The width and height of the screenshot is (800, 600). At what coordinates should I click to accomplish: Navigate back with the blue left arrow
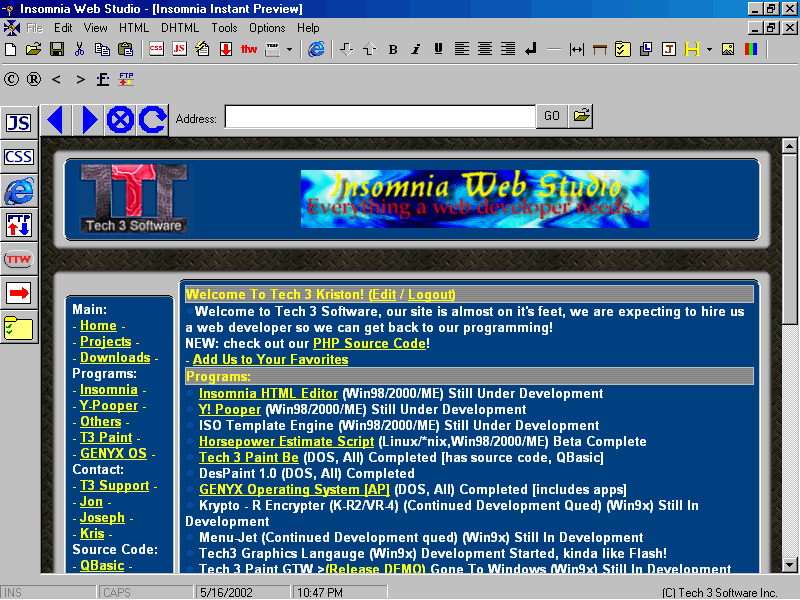(x=55, y=120)
